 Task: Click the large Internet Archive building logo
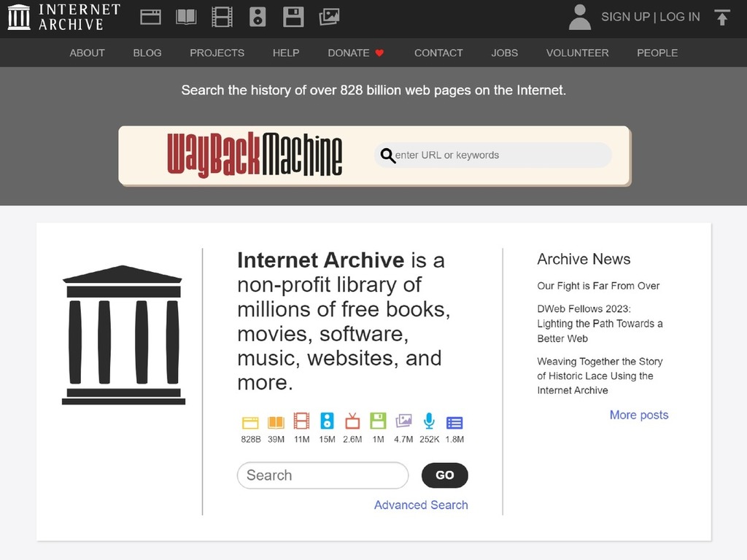coord(123,335)
